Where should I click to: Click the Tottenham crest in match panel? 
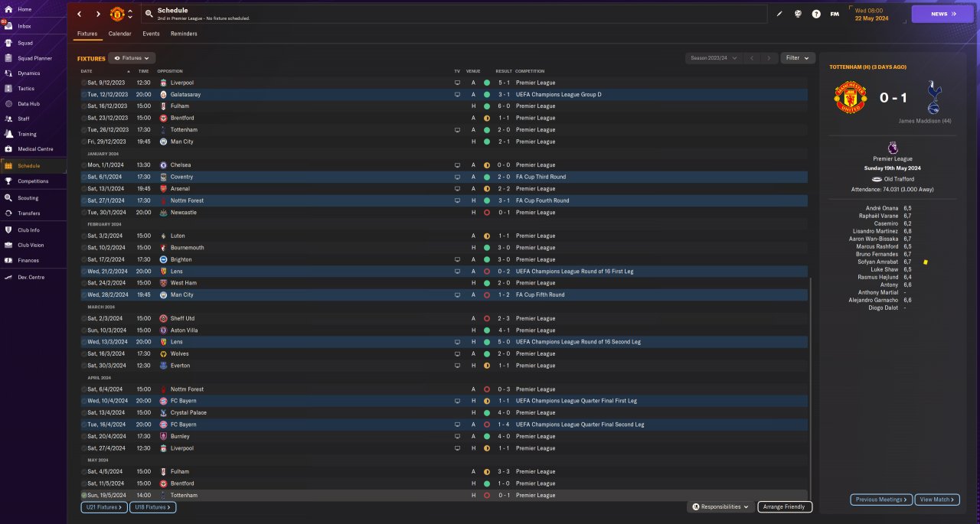(x=933, y=96)
